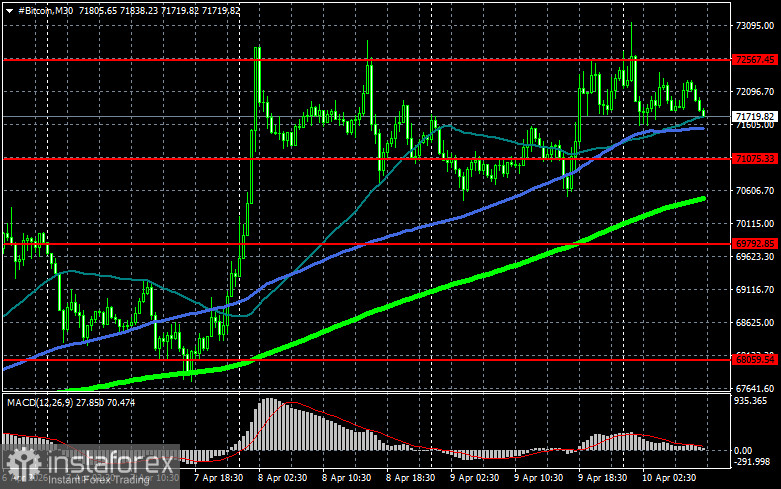781x489 pixels.
Task: Click the MACD zero level 0.00
Action: (743, 451)
